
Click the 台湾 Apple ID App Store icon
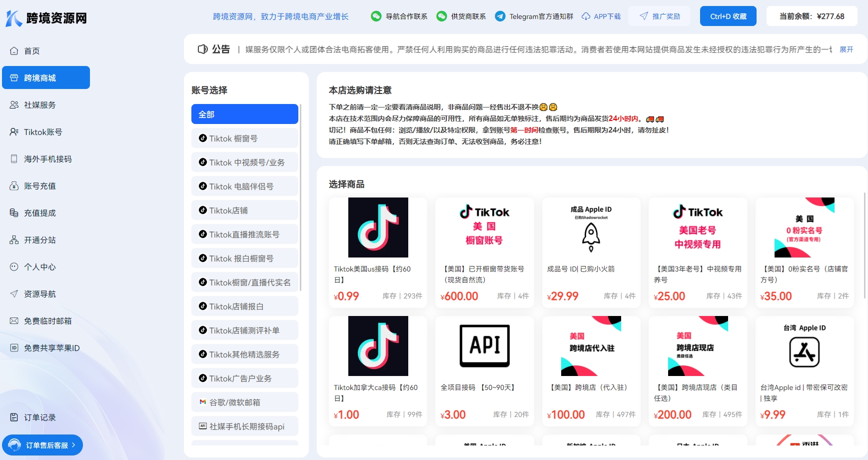point(805,346)
